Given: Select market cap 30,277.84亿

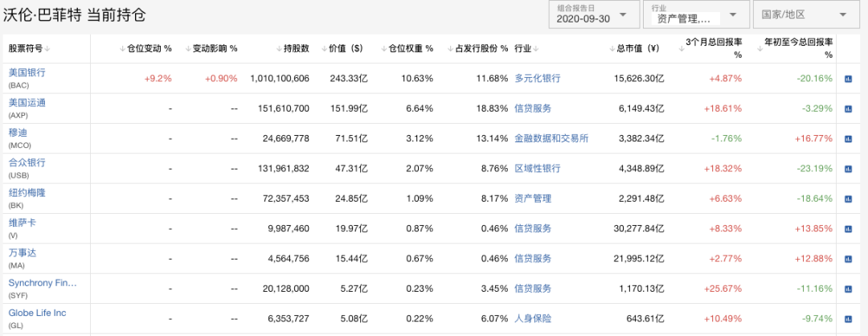Looking at the screenshot, I should coord(638,228).
